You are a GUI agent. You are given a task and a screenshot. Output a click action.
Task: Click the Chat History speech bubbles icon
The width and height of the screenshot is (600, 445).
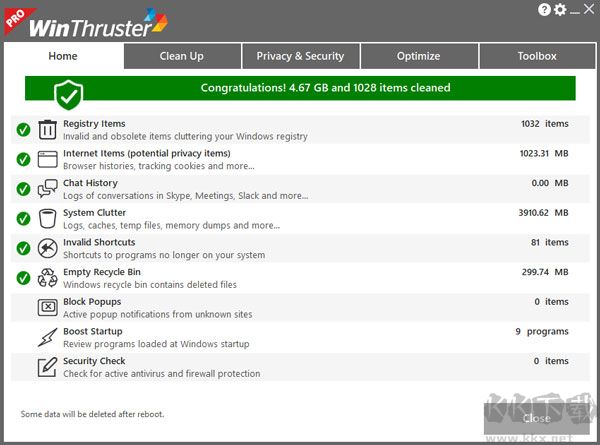[x=47, y=189]
